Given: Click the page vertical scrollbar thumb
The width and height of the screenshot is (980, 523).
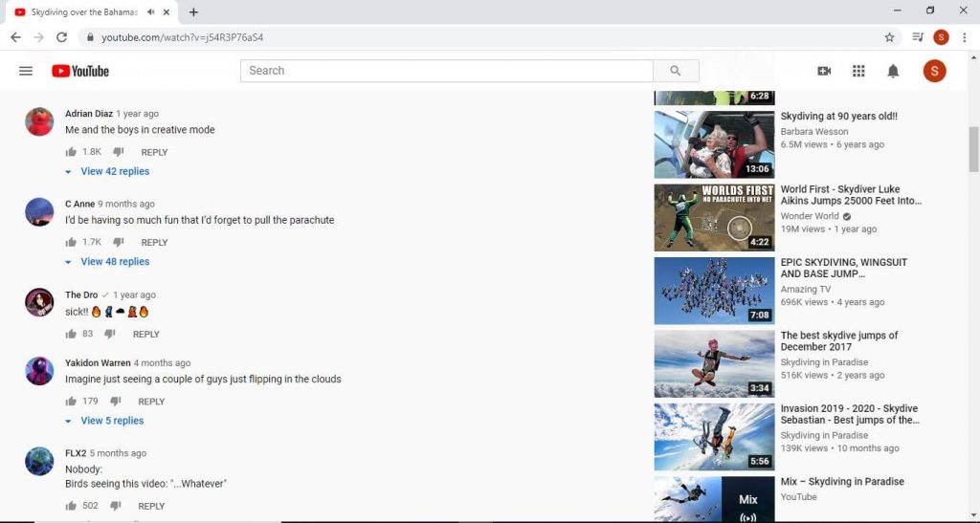Looking at the screenshot, I should point(973,149).
